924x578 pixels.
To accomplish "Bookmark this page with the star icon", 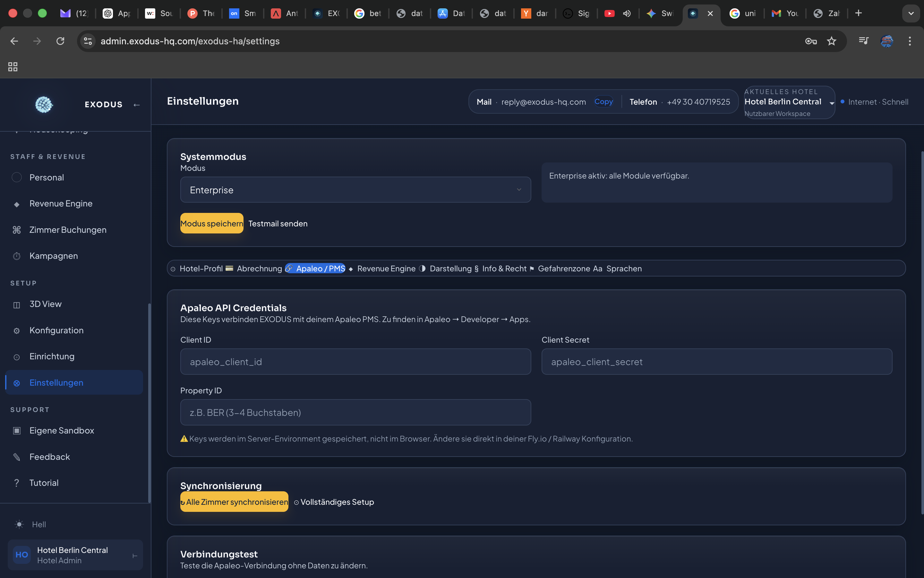I will 831,41.
